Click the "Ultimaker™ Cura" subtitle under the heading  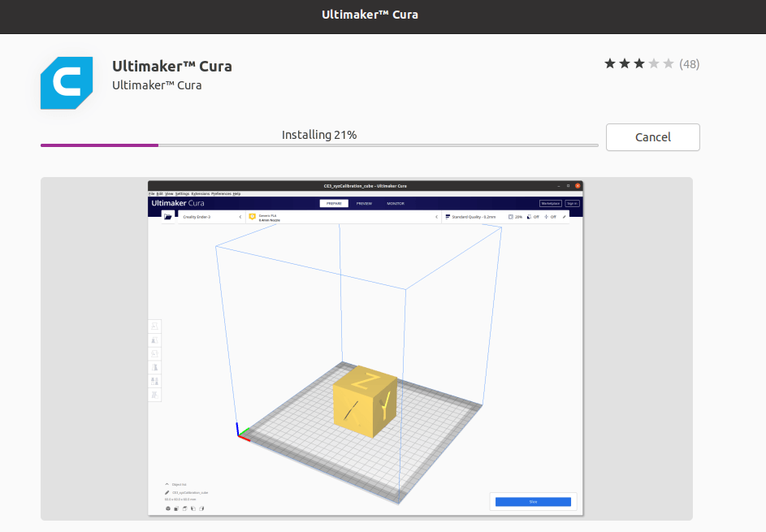[x=157, y=85]
